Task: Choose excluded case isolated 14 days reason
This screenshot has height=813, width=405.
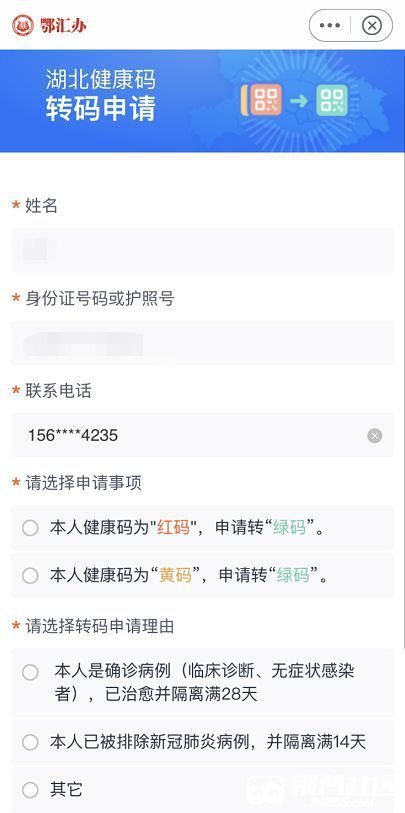Action: click(202, 742)
